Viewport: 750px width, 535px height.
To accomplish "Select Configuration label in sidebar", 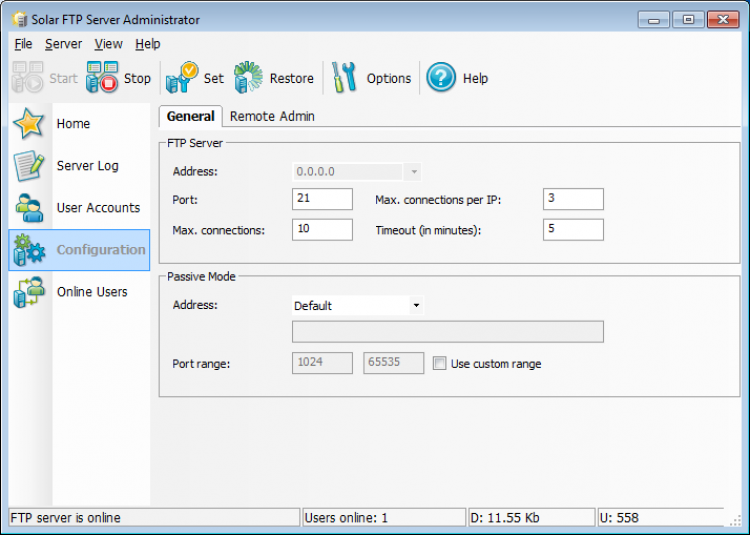I will point(101,250).
